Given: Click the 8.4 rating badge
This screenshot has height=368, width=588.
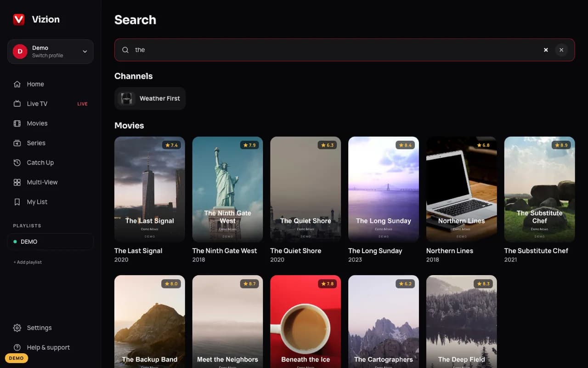Looking at the screenshot, I should [x=405, y=145].
